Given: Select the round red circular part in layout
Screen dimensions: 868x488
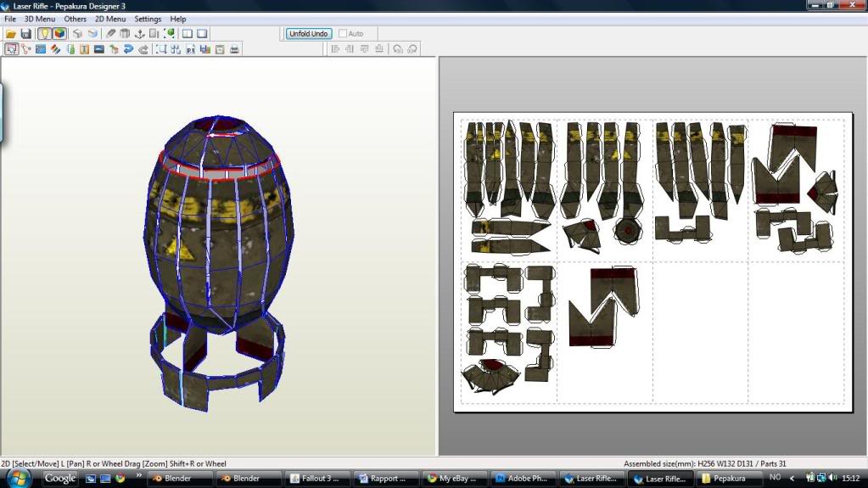Looking at the screenshot, I should 628,229.
